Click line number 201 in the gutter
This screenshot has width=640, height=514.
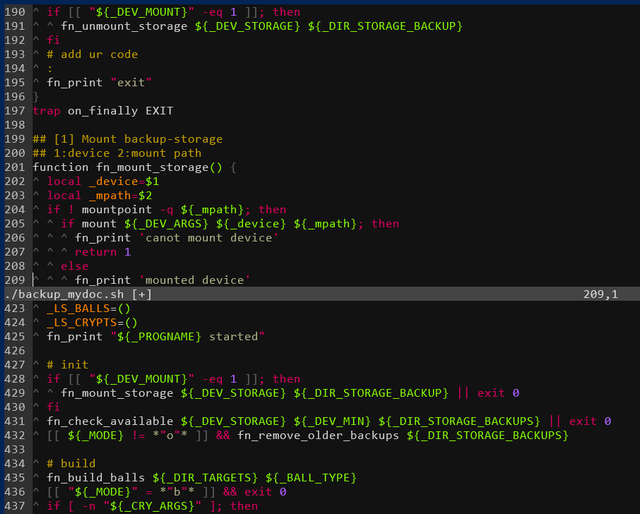[14, 167]
